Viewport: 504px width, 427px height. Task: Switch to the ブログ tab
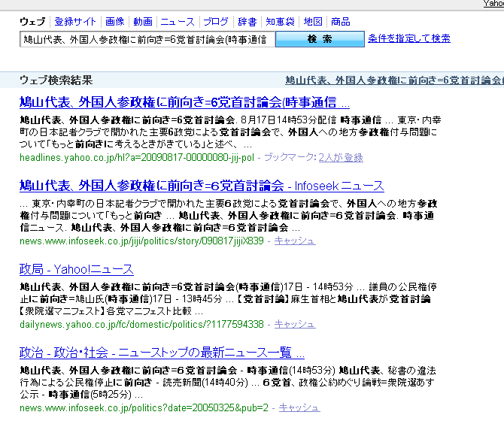tap(216, 22)
